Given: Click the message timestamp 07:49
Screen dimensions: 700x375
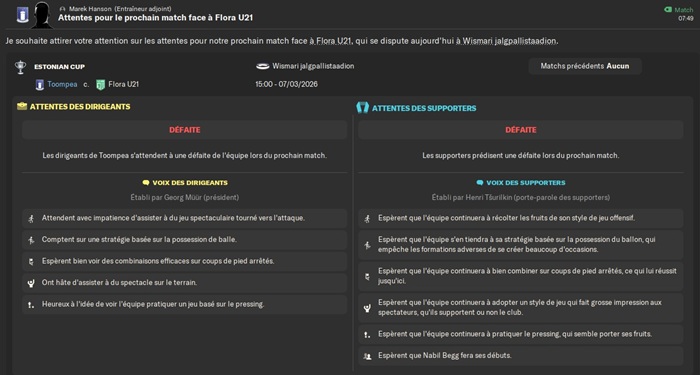Looking at the screenshot, I should click(686, 18).
